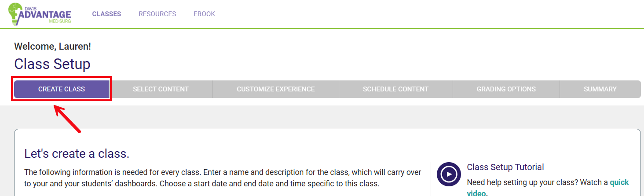Switch to the SELECT CONTENT step
Screen dimensions: 644x196
pos(161,89)
